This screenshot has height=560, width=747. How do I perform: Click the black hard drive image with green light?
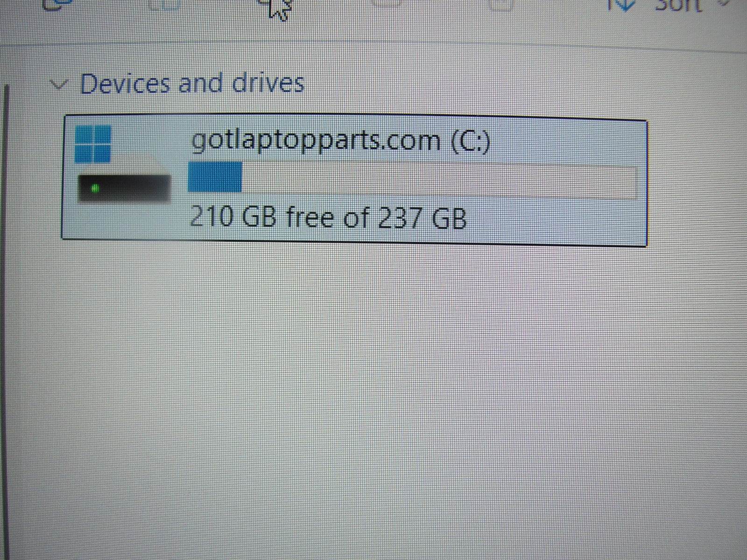(123, 188)
